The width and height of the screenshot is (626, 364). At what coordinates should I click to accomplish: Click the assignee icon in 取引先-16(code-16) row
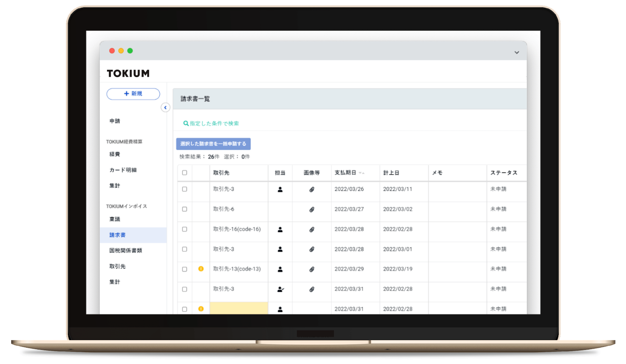pos(280,229)
